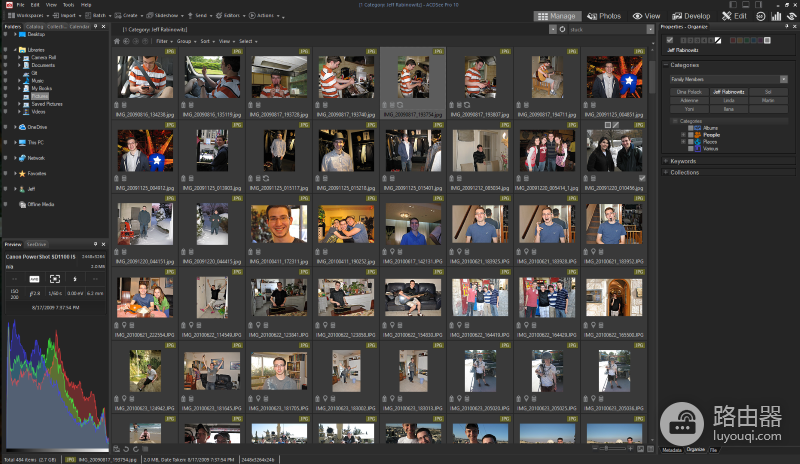800x464 pixels.
Task: Click the Import toolbar icon
Action: tap(56, 16)
